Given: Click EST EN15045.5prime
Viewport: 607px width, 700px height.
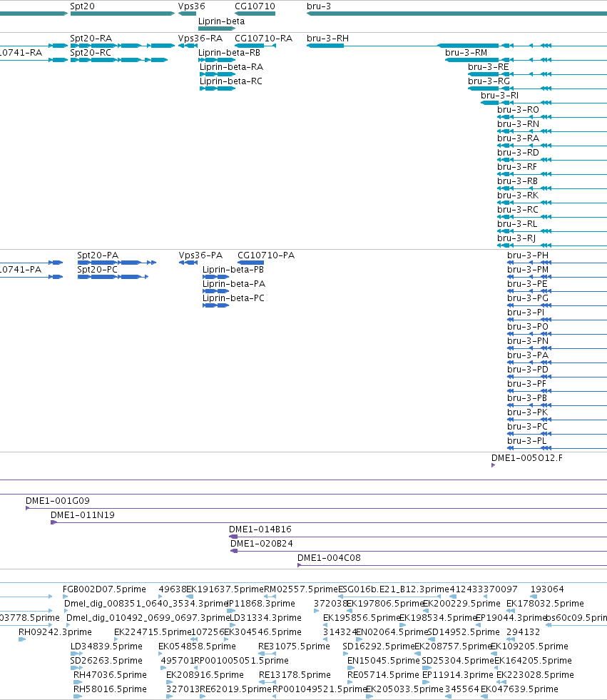Looking at the screenshot, I should click(x=384, y=661).
